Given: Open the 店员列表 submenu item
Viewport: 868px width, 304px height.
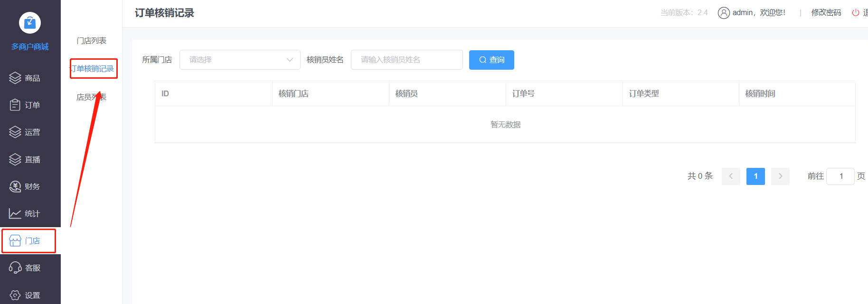Looking at the screenshot, I should (92, 97).
